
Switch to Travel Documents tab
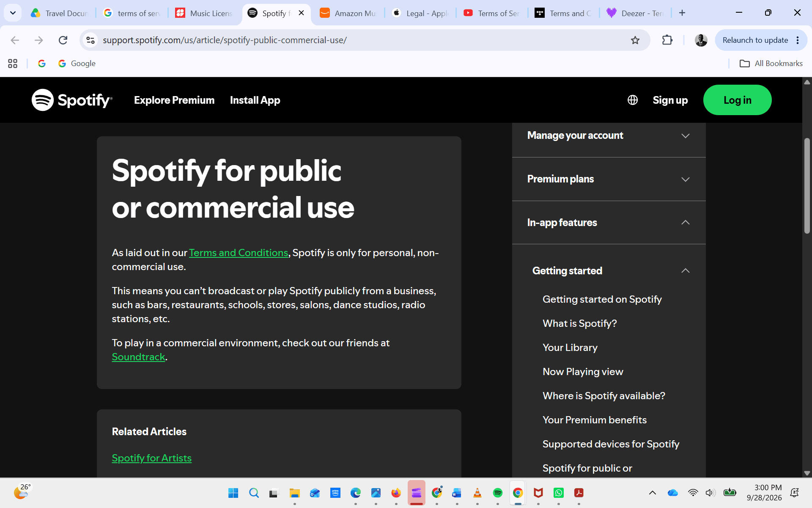tap(60, 13)
